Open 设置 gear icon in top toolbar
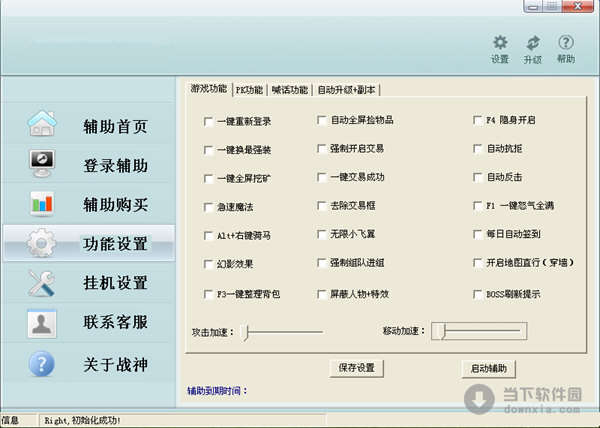This screenshot has height=428, width=600. click(500, 43)
